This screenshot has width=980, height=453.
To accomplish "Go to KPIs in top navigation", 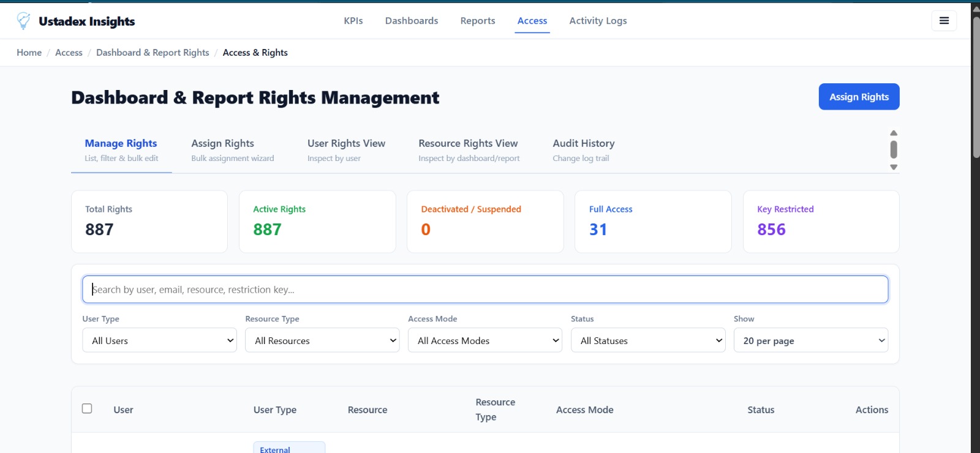I will point(353,21).
